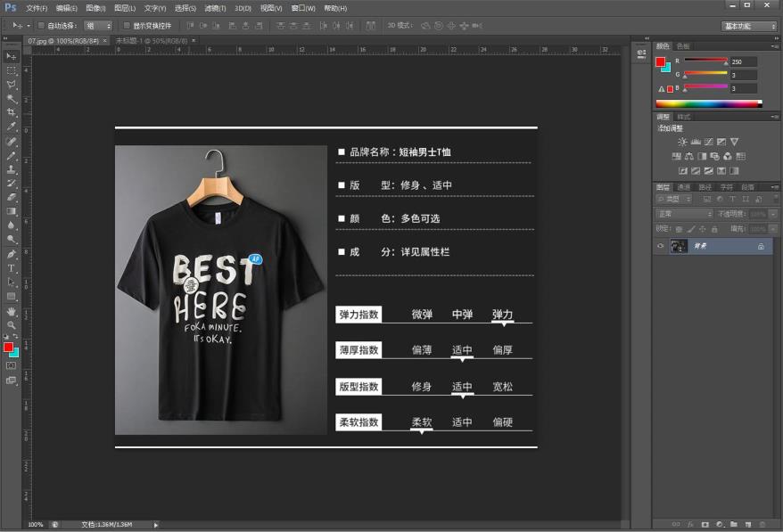Open the Adjustments panel flyout menu
Screen dimensions: 783x532
point(774,117)
